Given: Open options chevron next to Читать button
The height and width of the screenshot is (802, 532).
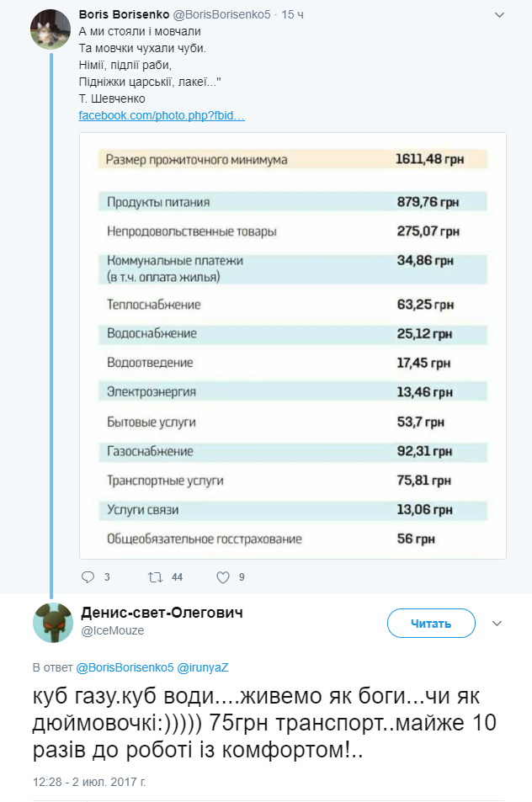Looking at the screenshot, I should [497, 623].
